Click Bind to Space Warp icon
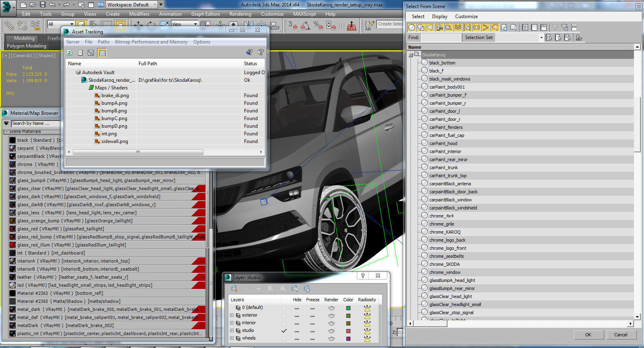The height and width of the screenshot is (348, 644). click(x=35, y=25)
